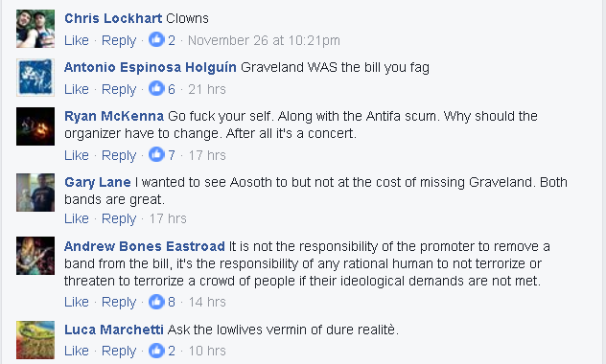Image resolution: width=606 pixels, height=364 pixels.
Task: Open Chris Lockhart's profile picture
Action: click(35, 29)
